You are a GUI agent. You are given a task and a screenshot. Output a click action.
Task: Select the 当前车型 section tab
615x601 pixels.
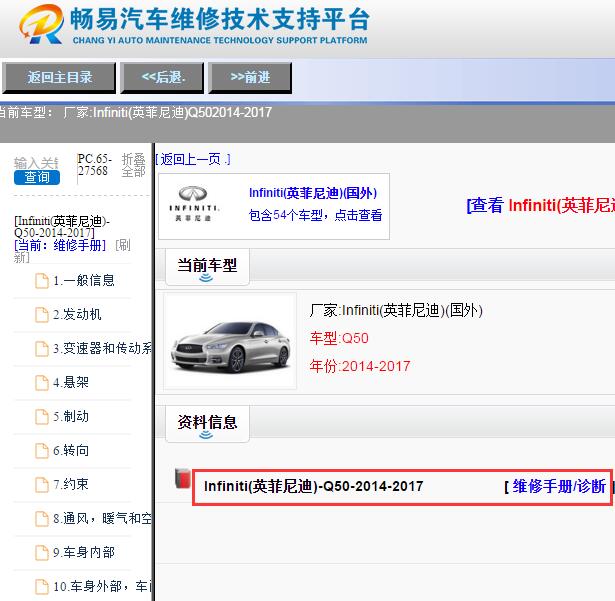point(207,267)
